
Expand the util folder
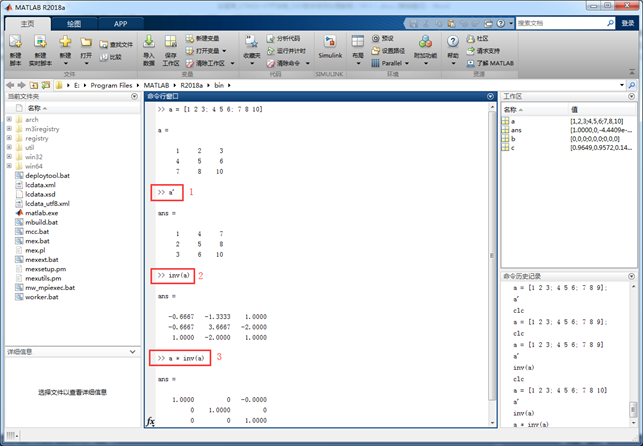click(x=9, y=148)
